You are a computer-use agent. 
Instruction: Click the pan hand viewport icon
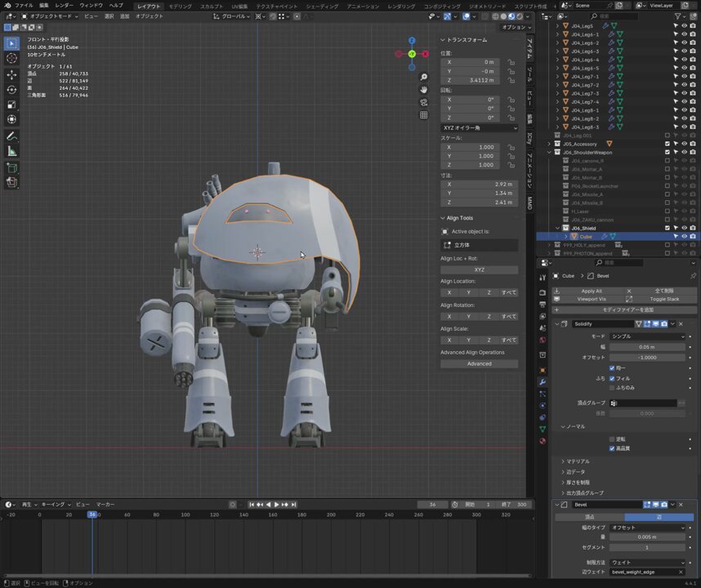[x=423, y=90]
